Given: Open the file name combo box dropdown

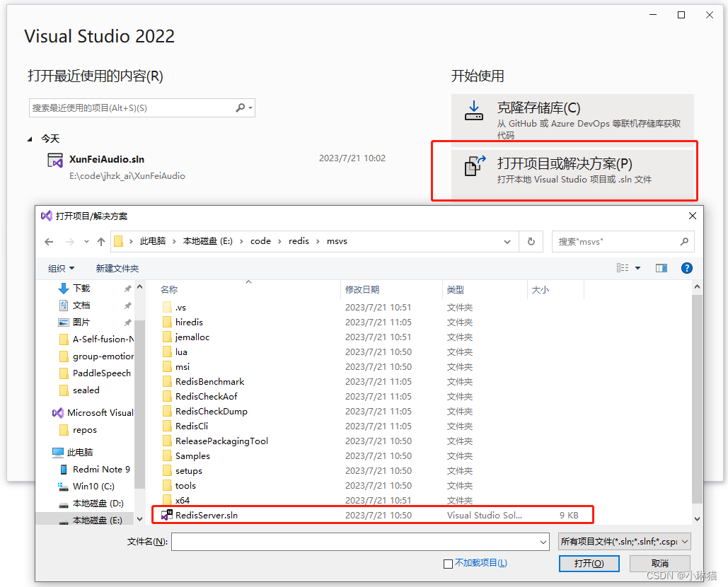Looking at the screenshot, I should pos(543,542).
